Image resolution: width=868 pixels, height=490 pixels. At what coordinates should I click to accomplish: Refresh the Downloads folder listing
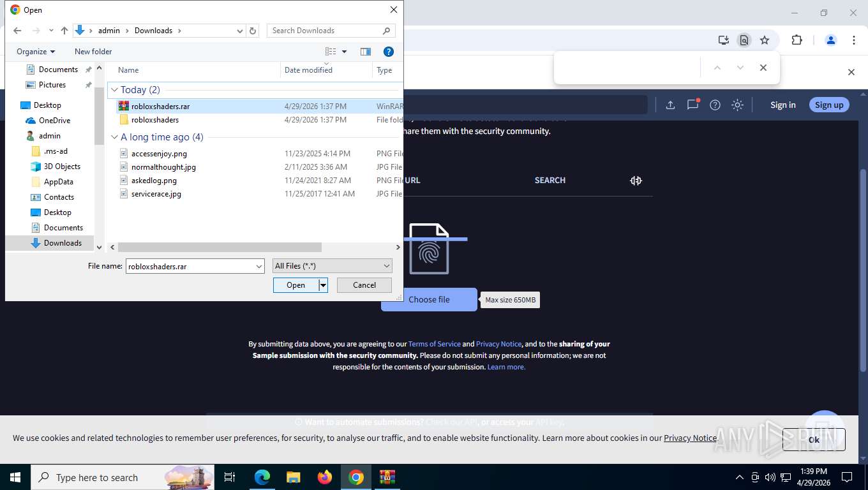(x=253, y=31)
